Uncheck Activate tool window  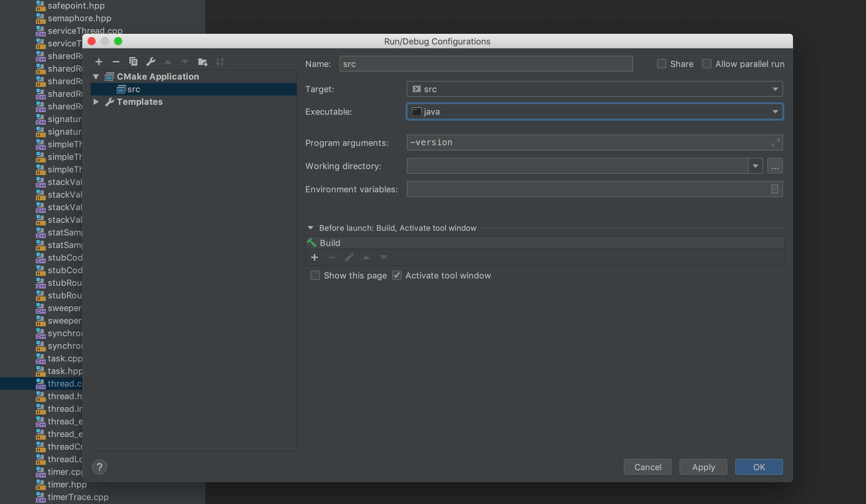pos(397,275)
